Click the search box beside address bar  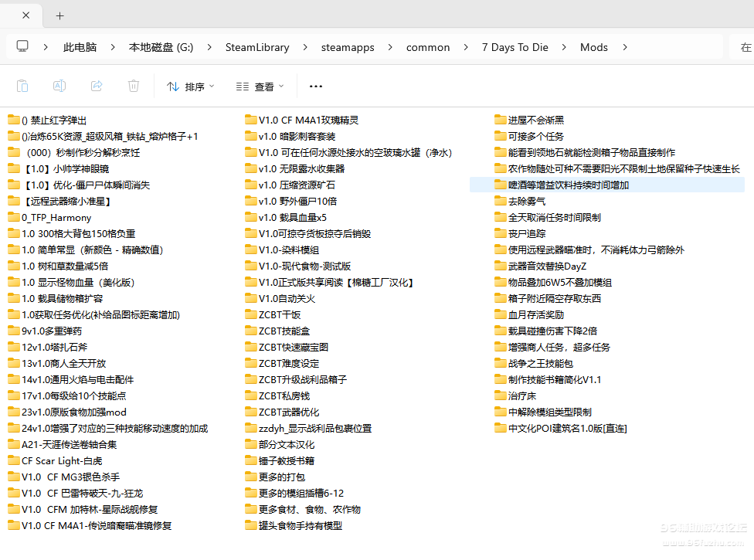pos(743,47)
